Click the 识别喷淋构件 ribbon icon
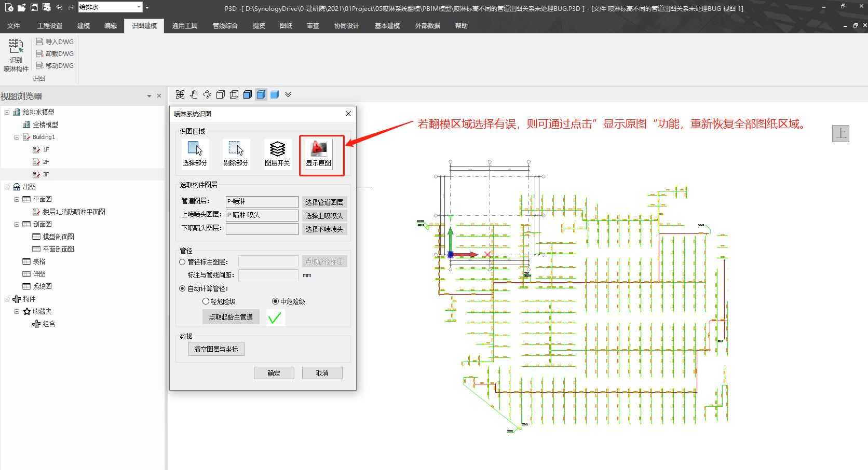 [x=16, y=54]
